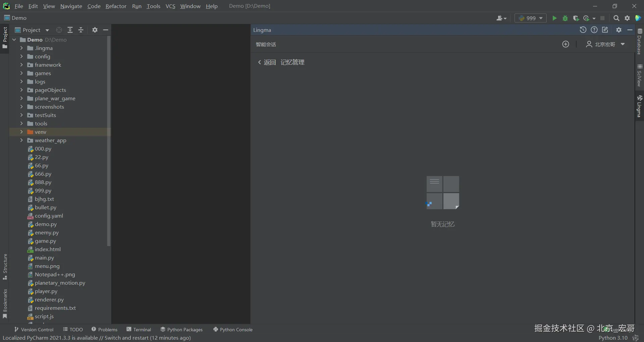This screenshot has height=342, width=644.
Task: Open the File menu
Action: [19, 6]
